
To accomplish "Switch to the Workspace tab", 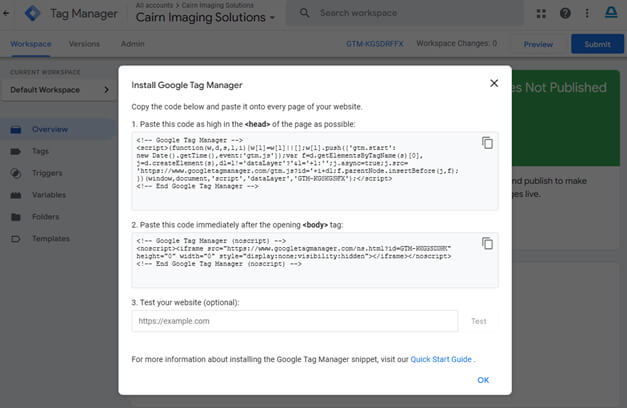I will [x=31, y=44].
